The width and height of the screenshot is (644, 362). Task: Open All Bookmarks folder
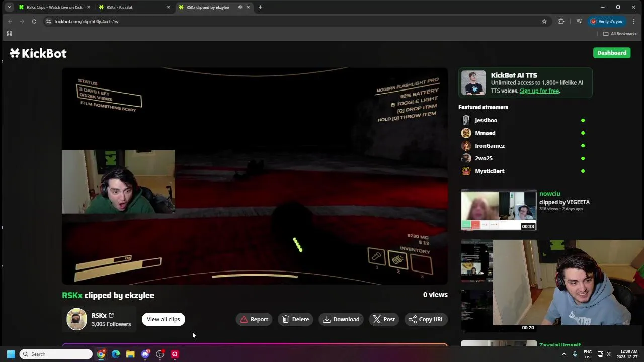coord(620,34)
